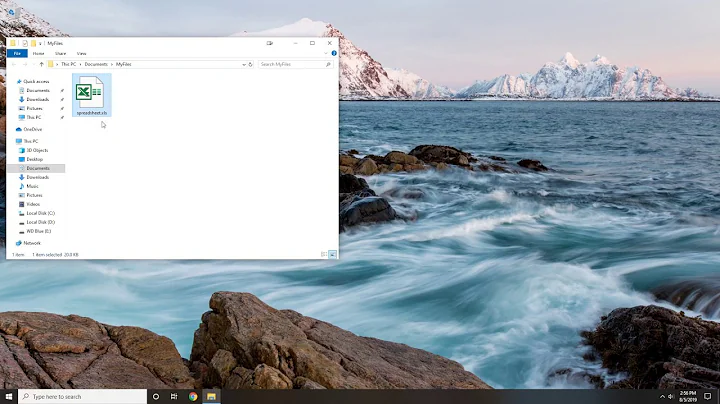The image size is (720, 404).
Task: Open the address bar history dropdown
Action: pos(244,65)
